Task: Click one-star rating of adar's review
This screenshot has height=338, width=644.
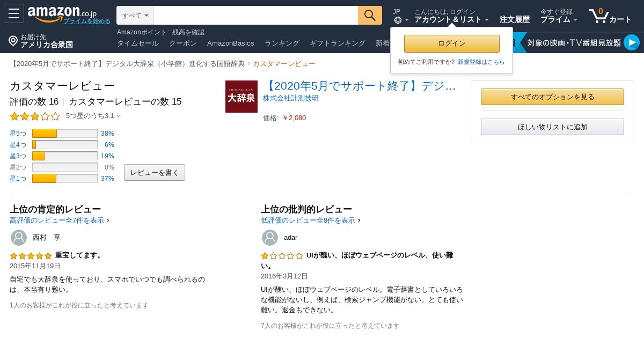Action: (x=282, y=256)
